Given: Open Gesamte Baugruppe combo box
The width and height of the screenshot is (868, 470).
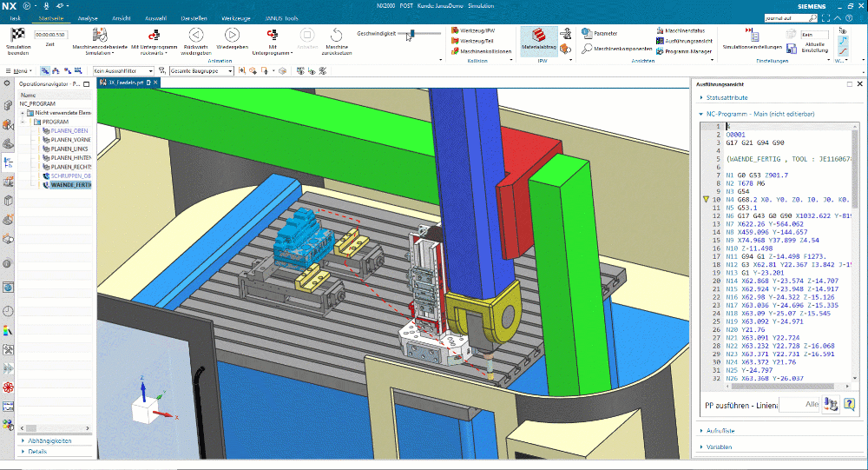Looking at the screenshot, I should click(x=201, y=71).
